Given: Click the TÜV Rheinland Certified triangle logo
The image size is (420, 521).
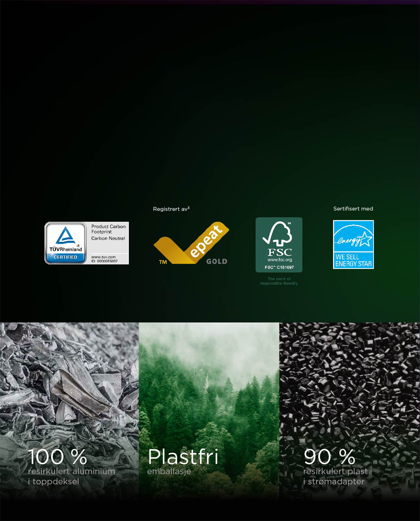Looking at the screenshot, I should coord(65,236).
